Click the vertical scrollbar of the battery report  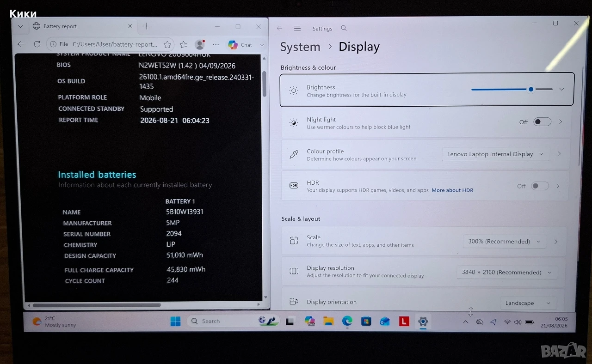pos(265,84)
